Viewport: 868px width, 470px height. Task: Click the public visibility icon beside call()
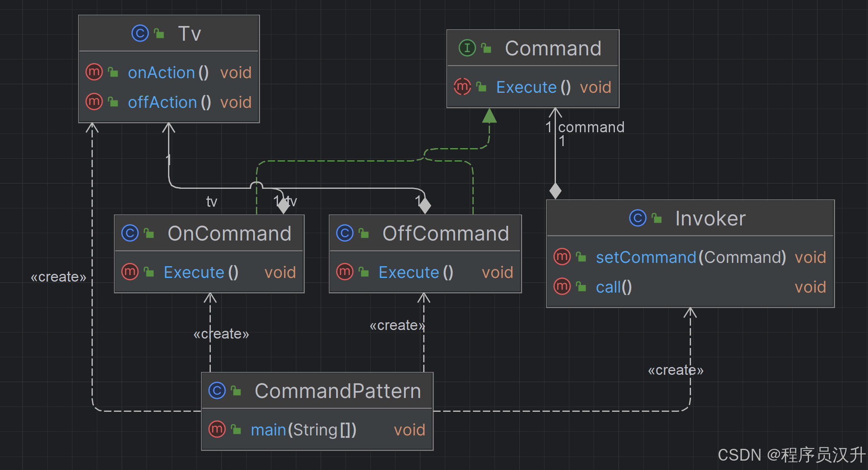coord(581,287)
